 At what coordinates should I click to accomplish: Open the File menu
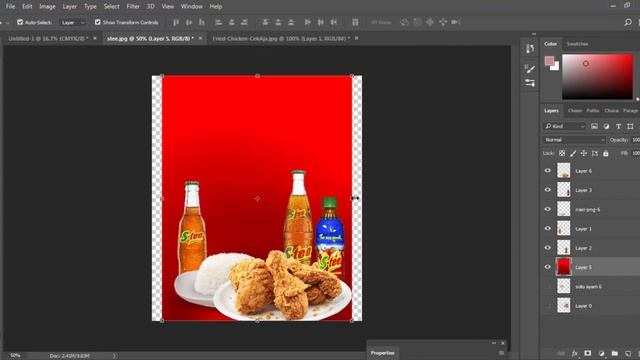(x=10, y=7)
